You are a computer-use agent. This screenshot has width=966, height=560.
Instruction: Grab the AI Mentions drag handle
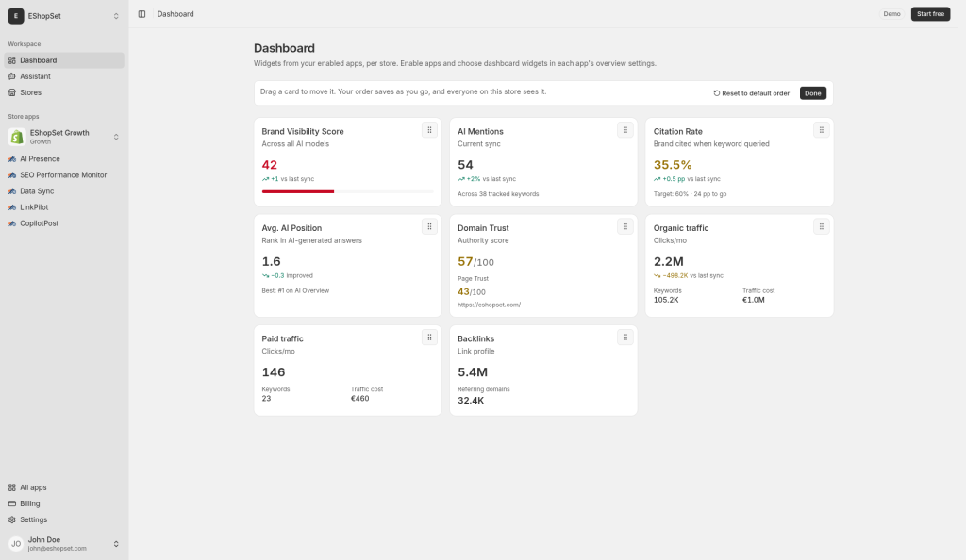[x=625, y=130]
